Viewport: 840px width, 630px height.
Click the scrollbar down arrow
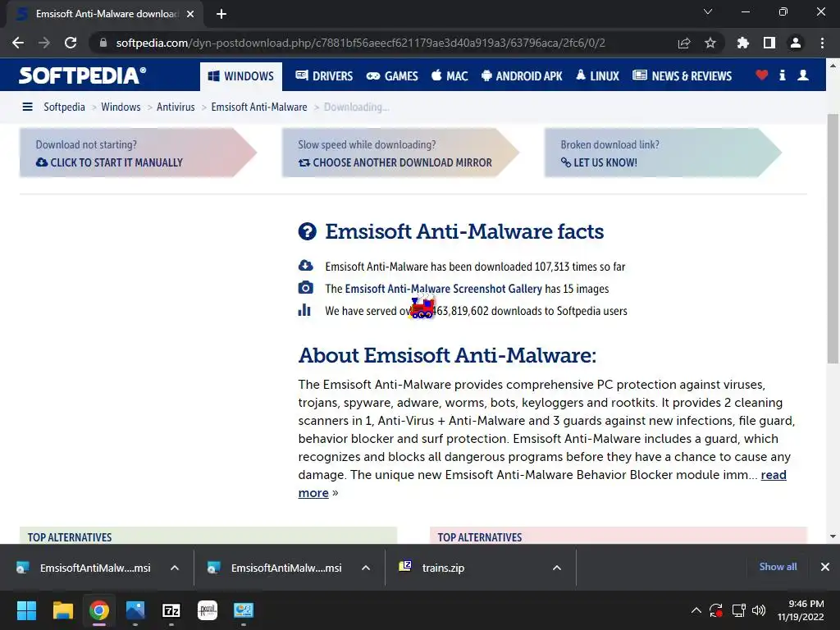[x=833, y=536]
